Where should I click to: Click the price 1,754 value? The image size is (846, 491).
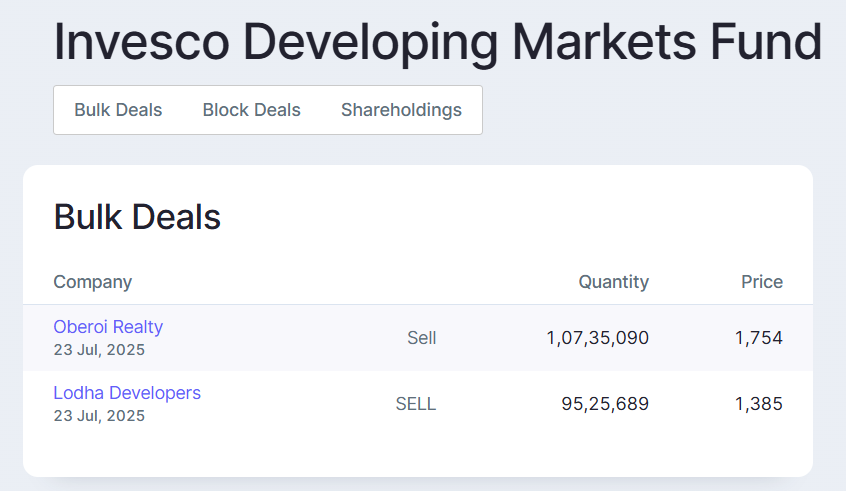(758, 338)
